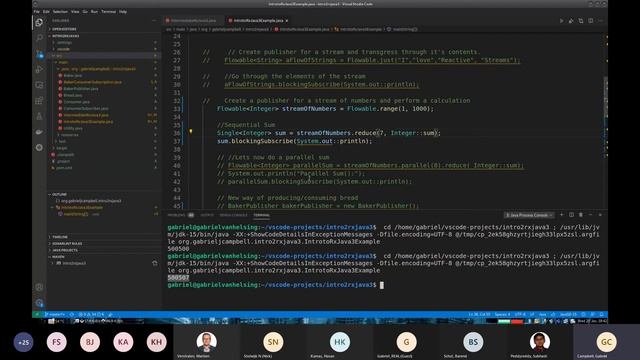Open Bread.java in explorer
The height and width of the screenshot is (360, 640).
point(73,96)
